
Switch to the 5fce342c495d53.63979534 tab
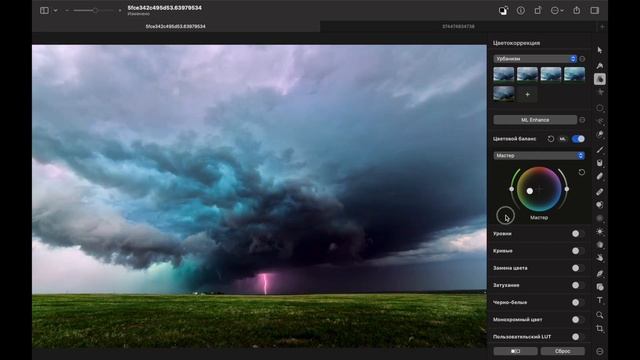176,27
